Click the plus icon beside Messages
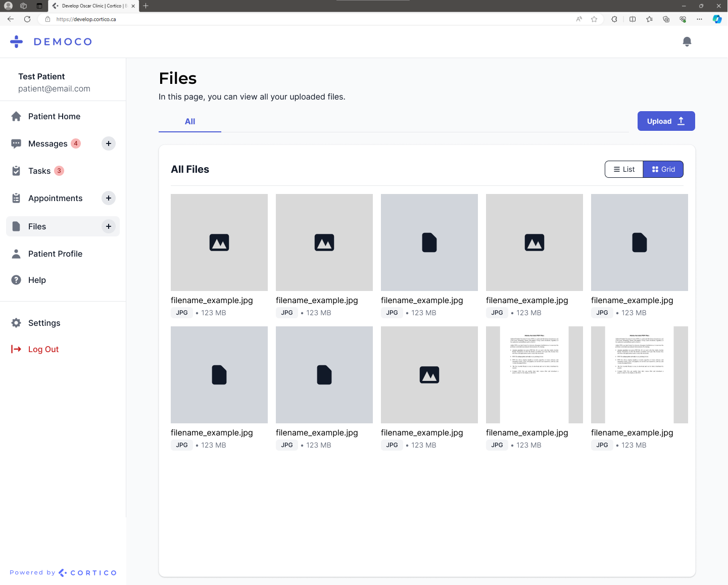The height and width of the screenshot is (585, 728). (109, 143)
